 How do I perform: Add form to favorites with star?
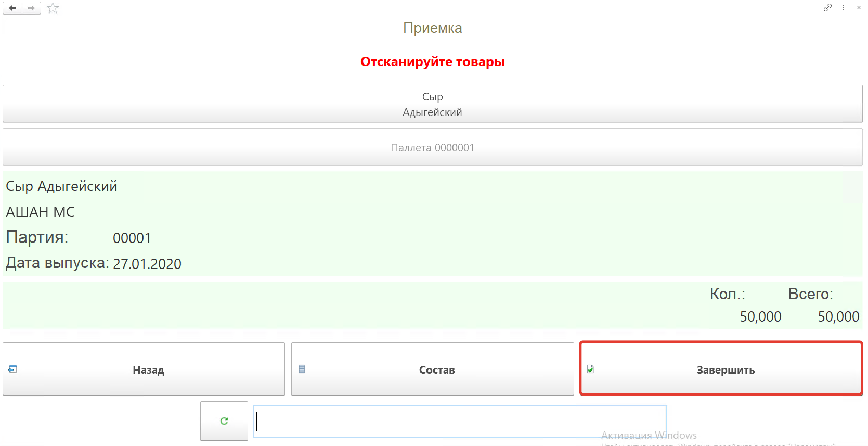(53, 8)
